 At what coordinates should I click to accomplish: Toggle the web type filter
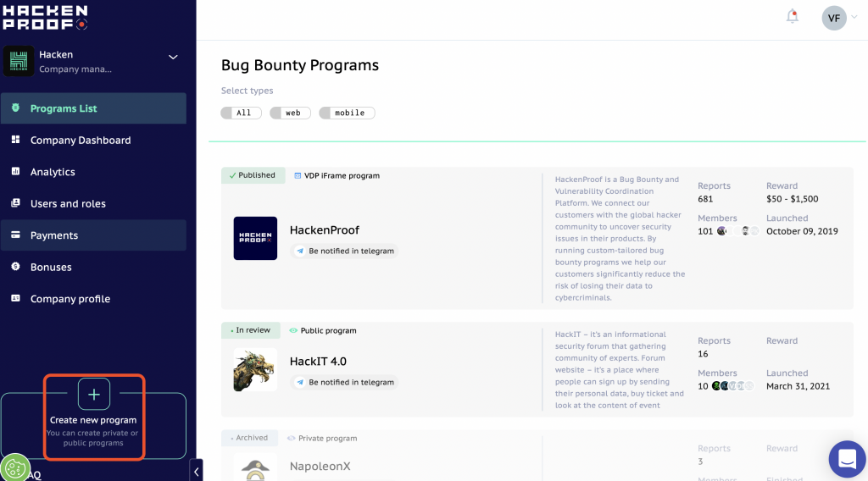point(290,113)
